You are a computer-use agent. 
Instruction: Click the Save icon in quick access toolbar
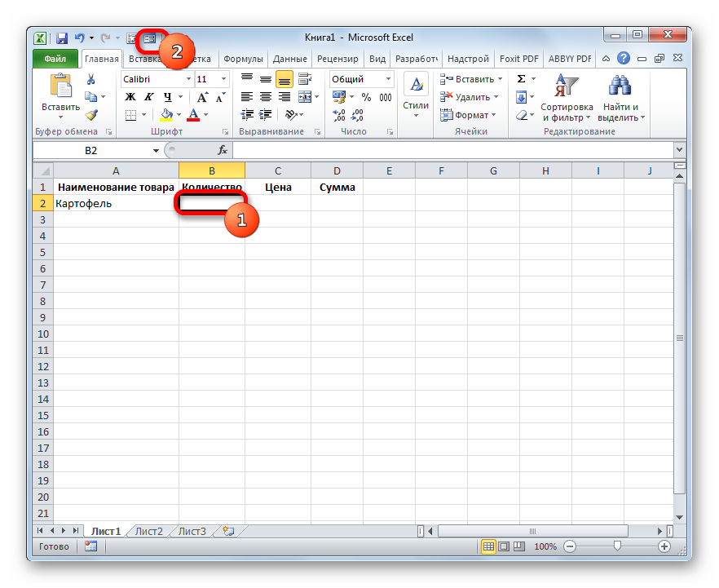point(62,38)
